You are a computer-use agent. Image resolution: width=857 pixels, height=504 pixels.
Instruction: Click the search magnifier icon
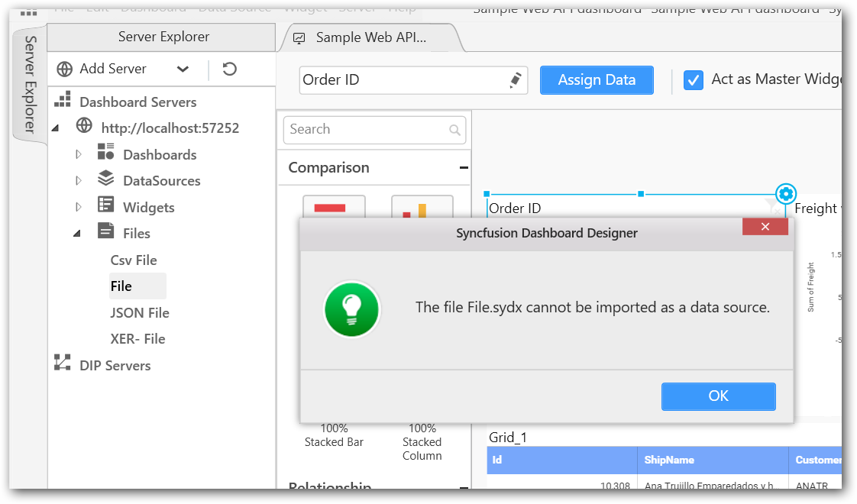(455, 130)
